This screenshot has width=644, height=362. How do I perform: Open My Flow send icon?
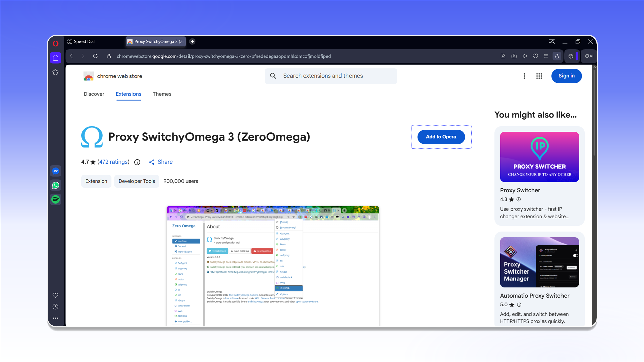pos(525,56)
